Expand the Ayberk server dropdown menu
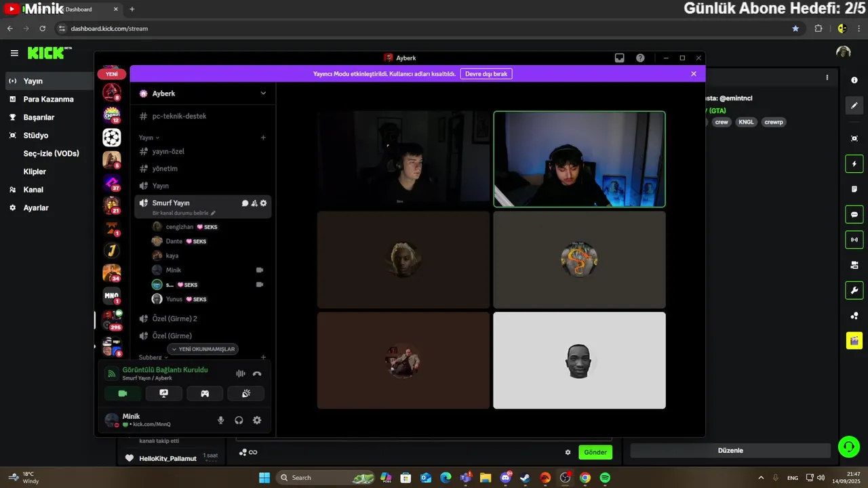Screen dimensions: 868x488 [263, 94]
